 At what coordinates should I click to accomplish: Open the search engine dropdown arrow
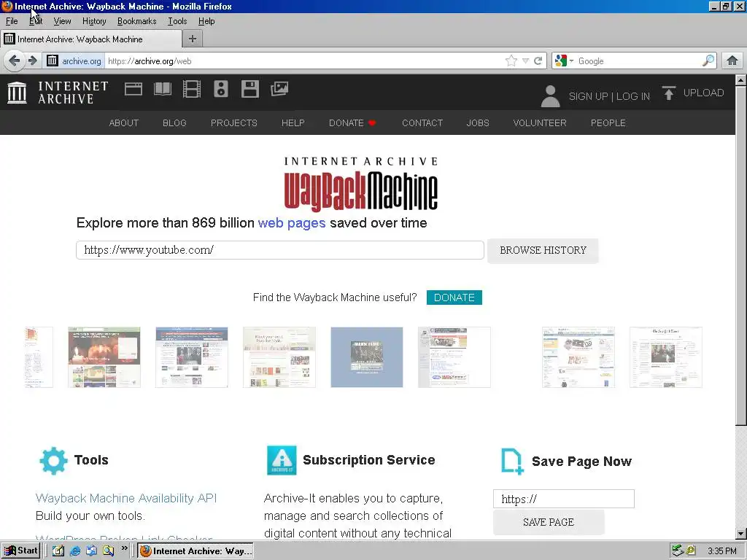571,61
